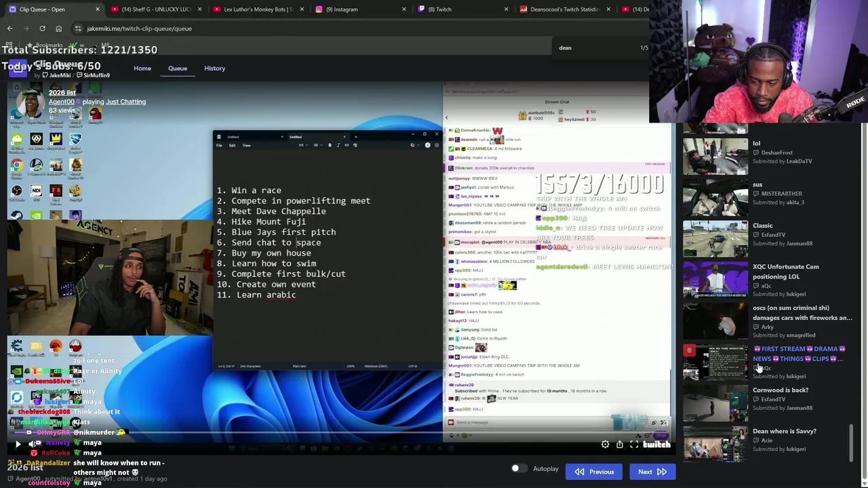Open the 'lol' clip thumbnail by DeshaeFrost
Image resolution: width=868 pixels, height=488 pixels.
pyautogui.click(x=715, y=157)
